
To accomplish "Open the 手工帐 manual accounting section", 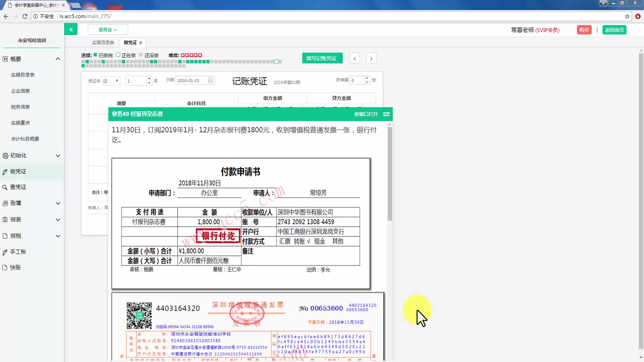I will (x=18, y=252).
